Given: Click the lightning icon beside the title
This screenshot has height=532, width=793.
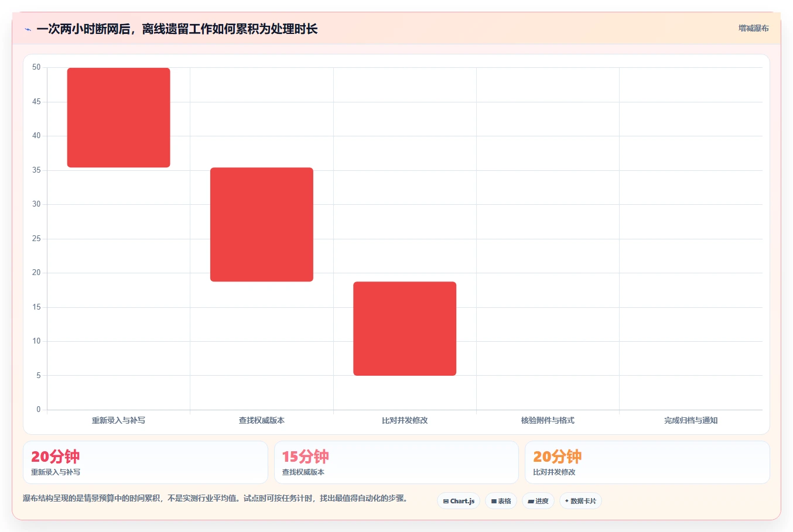Looking at the screenshot, I should point(28,29).
